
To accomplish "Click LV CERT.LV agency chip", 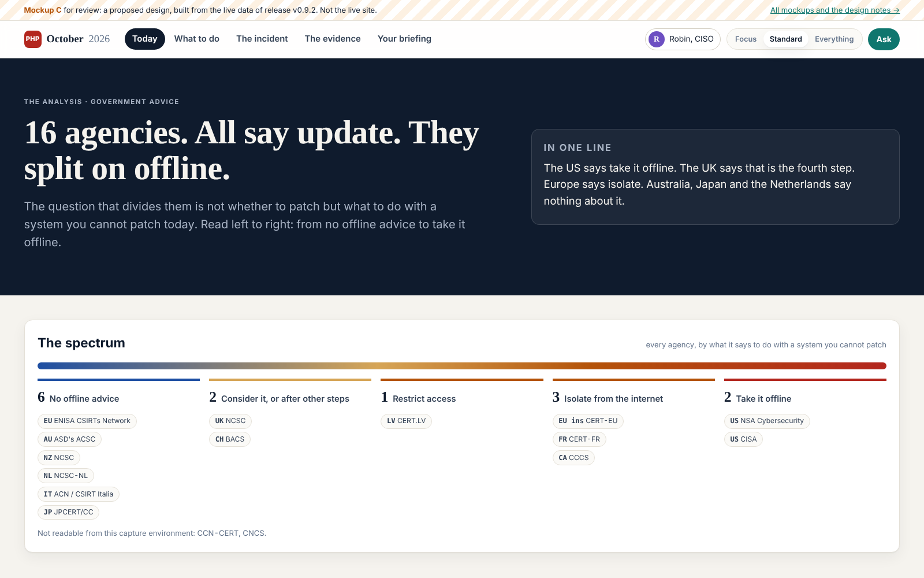I will [406, 421].
